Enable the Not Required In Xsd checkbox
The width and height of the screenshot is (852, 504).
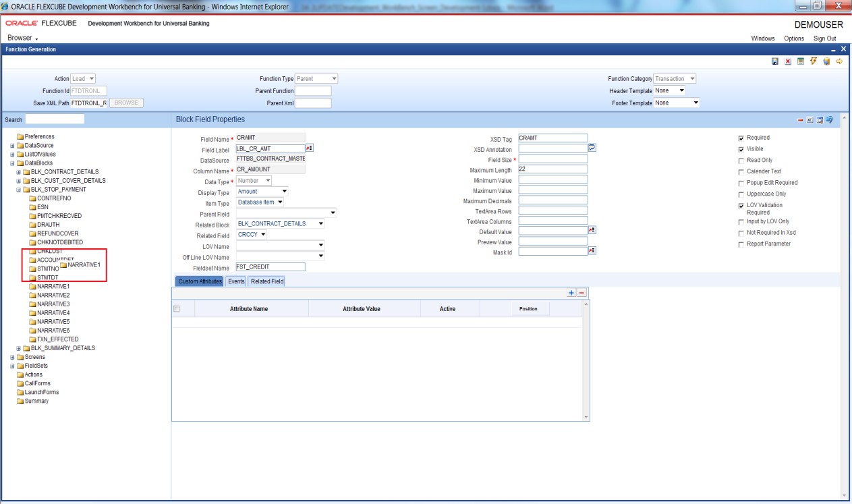741,233
